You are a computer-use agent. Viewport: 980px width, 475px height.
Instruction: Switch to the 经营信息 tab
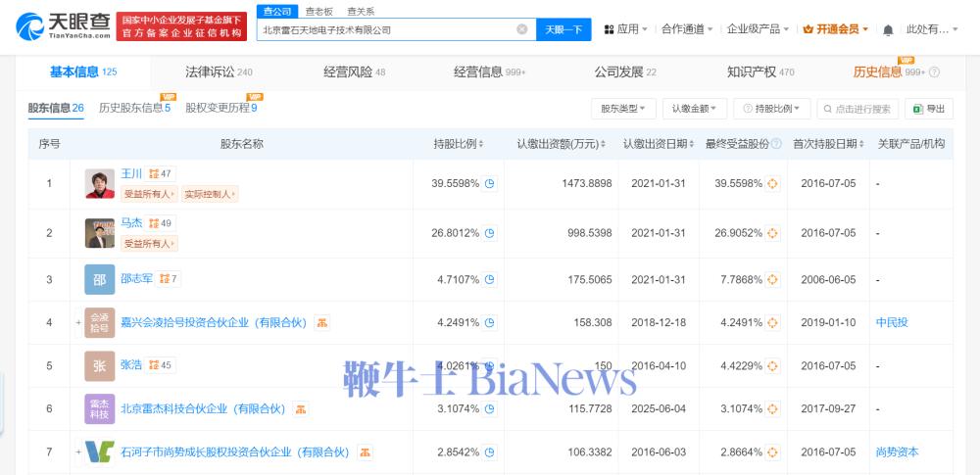coord(490,72)
